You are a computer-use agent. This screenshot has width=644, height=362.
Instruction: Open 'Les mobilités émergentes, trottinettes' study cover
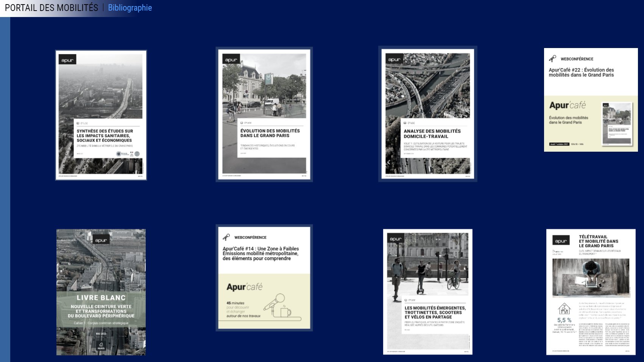[427, 292]
